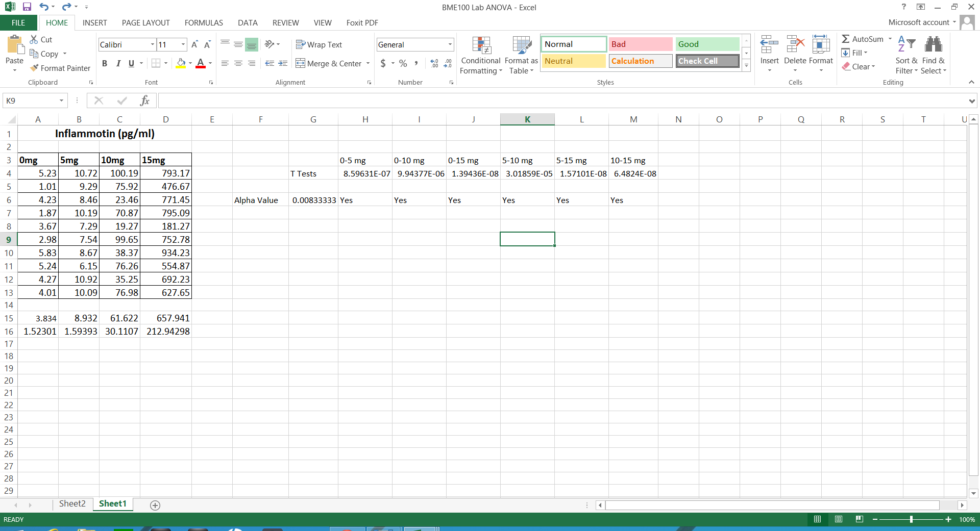980x531 pixels.
Task: Toggle Italic formatting
Action: (x=118, y=63)
